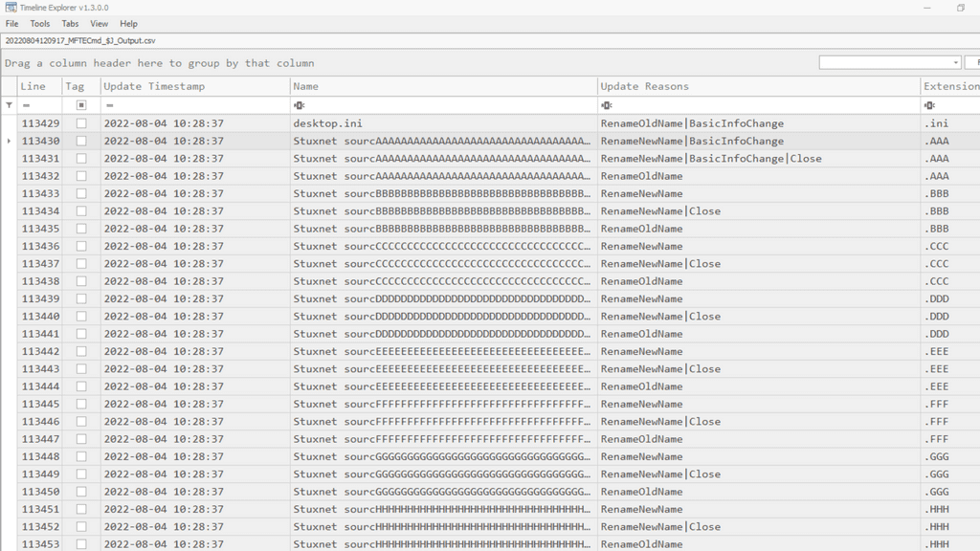This screenshot has height=551, width=980.
Task: Click the Update Timestamp equals filter icon
Action: click(x=110, y=105)
